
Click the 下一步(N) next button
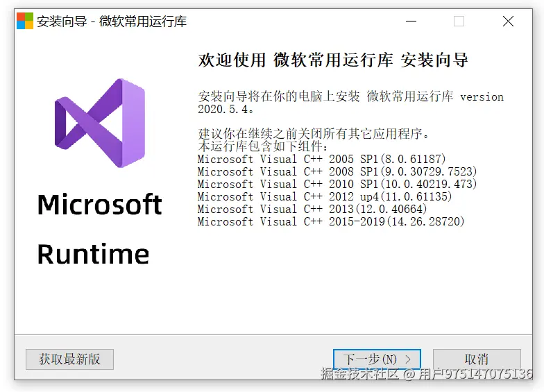(377, 359)
